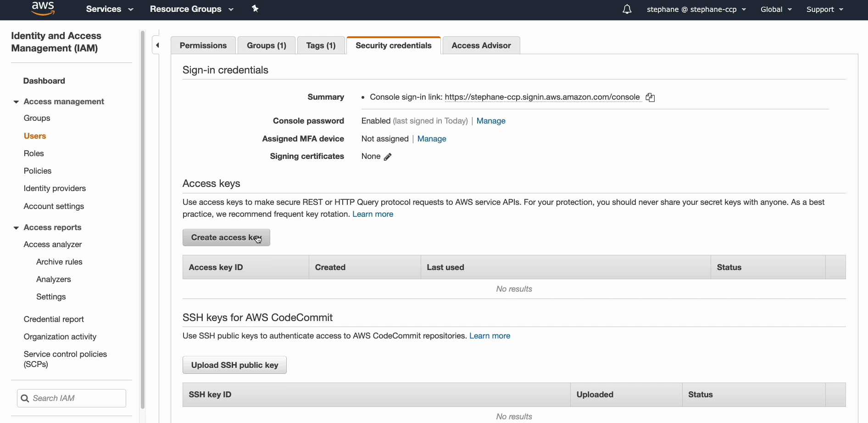Click the Created column header
The height and width of the screenshot is (423, 868).
365,267
